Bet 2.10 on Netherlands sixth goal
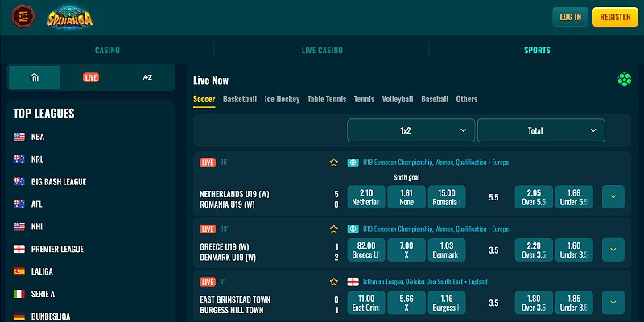 point(366,197)
